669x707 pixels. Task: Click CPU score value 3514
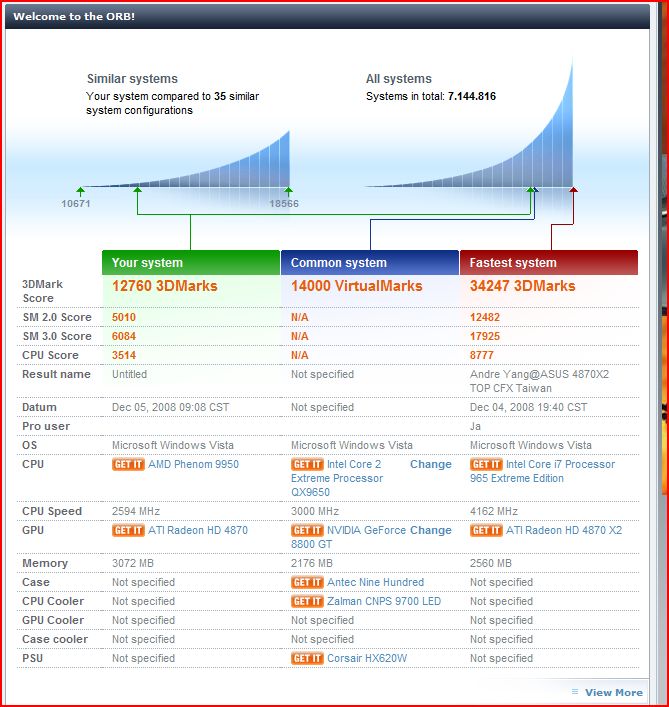click(x=124, y=355)
